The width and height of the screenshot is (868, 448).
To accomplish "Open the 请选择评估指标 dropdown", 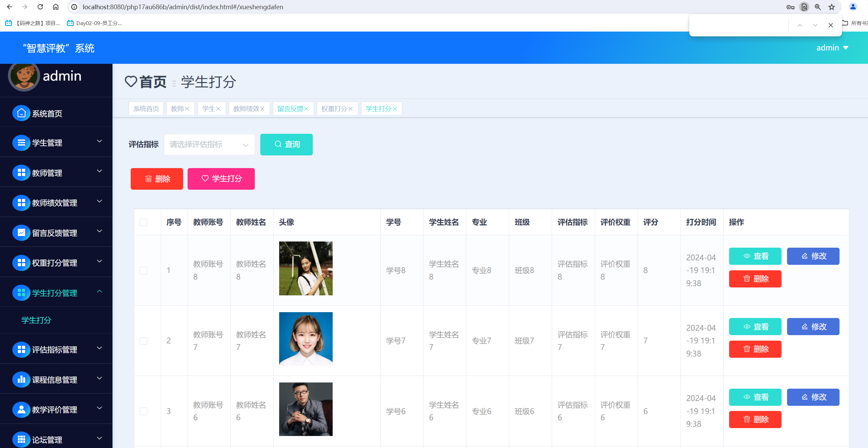I will [x=209, y=144].
